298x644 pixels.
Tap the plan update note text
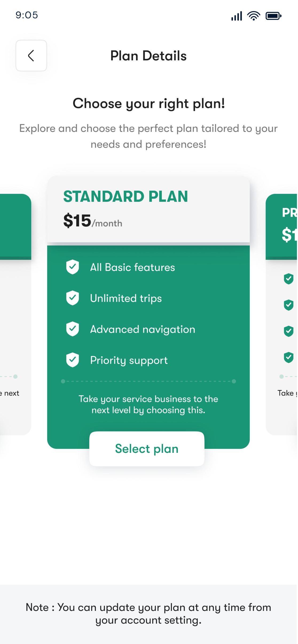[148, 614]
